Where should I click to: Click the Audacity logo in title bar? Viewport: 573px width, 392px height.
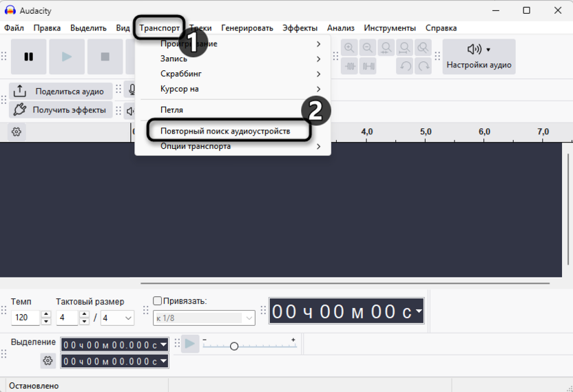[10, 10]
